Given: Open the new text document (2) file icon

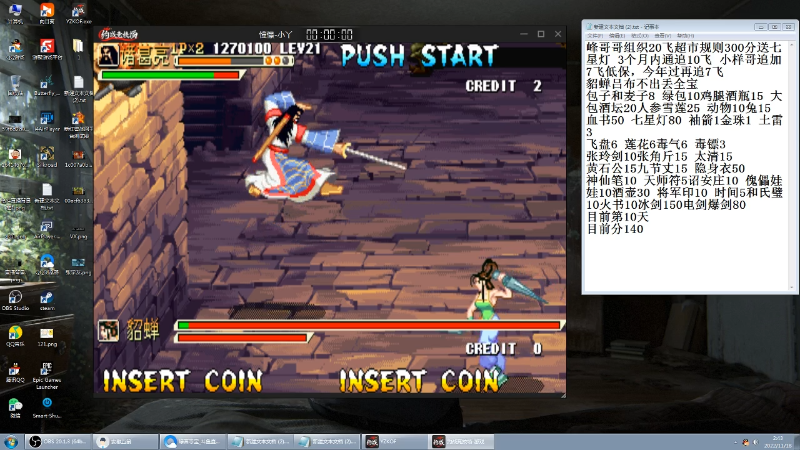Looking at the screenshot, I should pyautogui.click(x=78, y=88).
